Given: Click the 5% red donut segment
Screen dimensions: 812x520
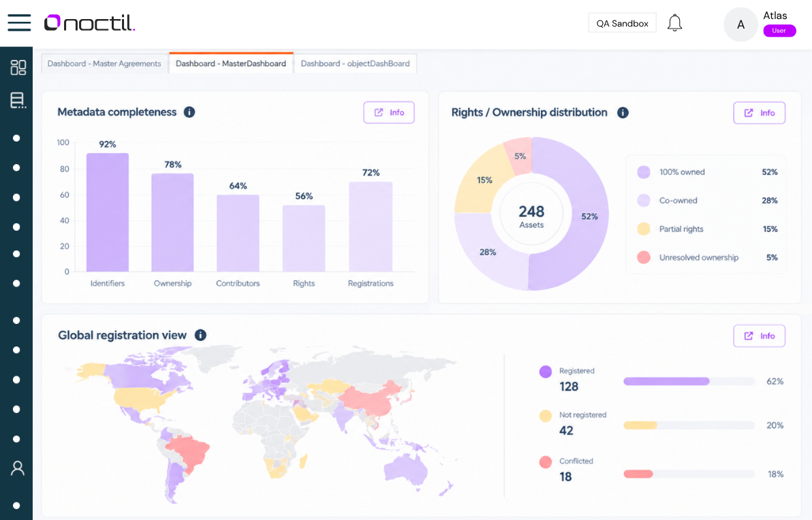Looking at the screenshot, I should (520, 157).
